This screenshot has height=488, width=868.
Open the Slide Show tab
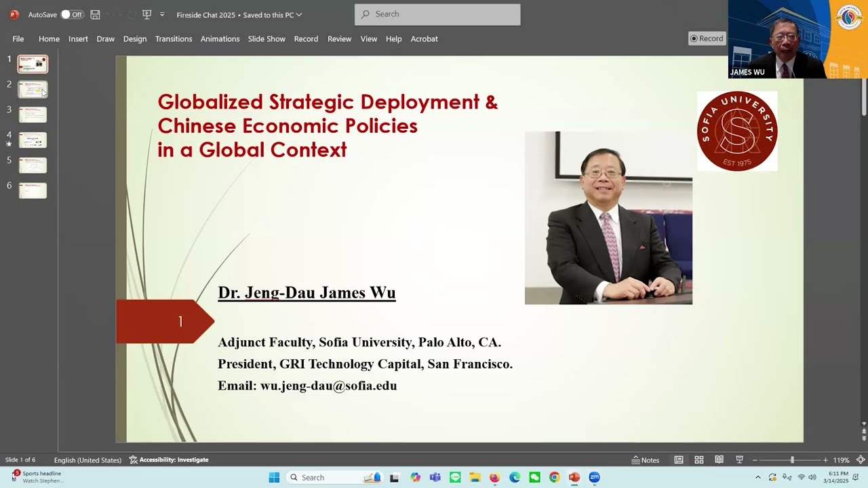267,39
